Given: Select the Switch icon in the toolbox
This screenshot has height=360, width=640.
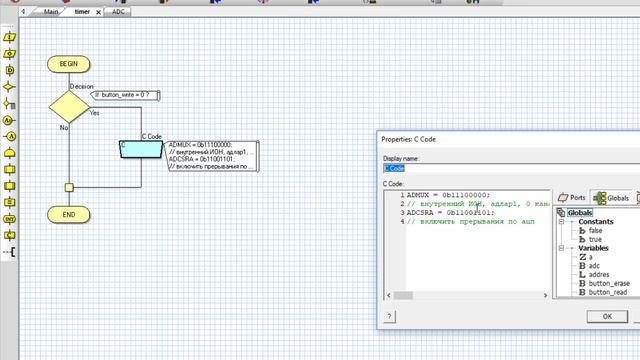Looking at the screenshot, I should 9,104.
